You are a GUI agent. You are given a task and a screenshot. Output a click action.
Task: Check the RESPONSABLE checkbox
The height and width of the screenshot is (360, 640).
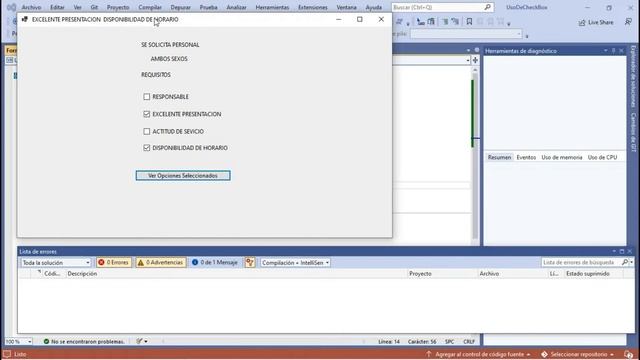(147, 97)
